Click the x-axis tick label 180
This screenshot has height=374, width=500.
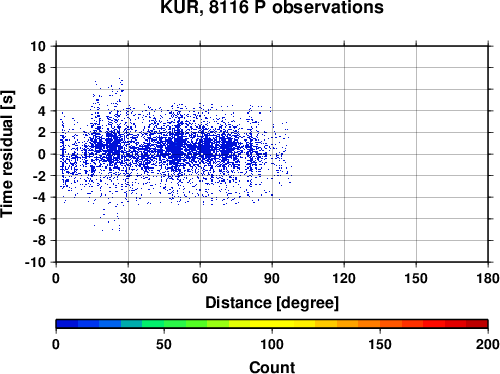(488, 278)
